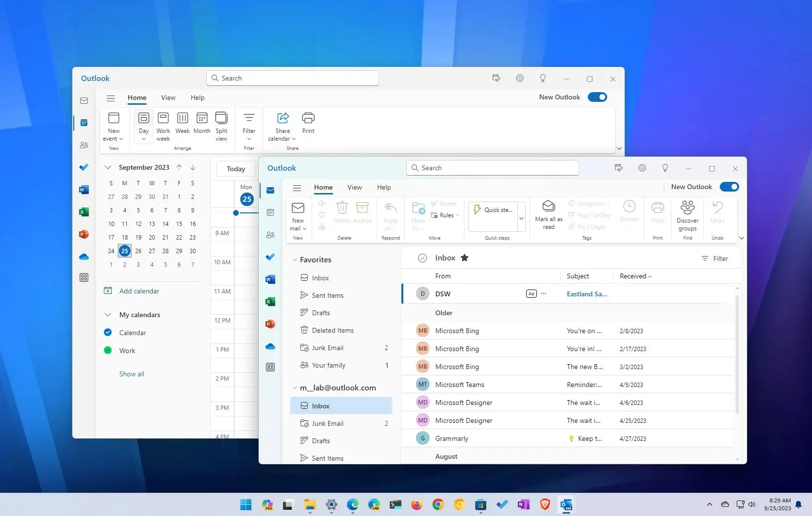Open Word in front window sidebar
Screen dimensions: 812x516
[x=270, y=279]
